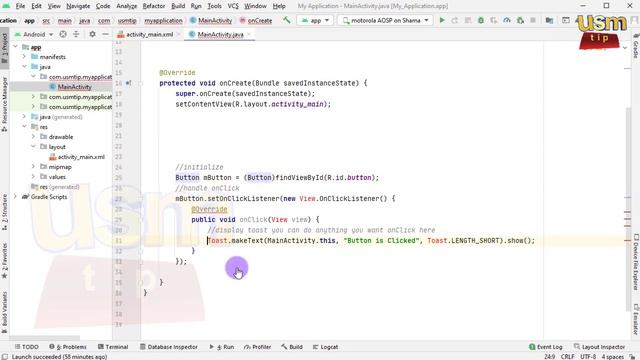Open the Event Log
The height and width of the screenshot is (360, 640).
pyautogui.click(x=546, y=347)
